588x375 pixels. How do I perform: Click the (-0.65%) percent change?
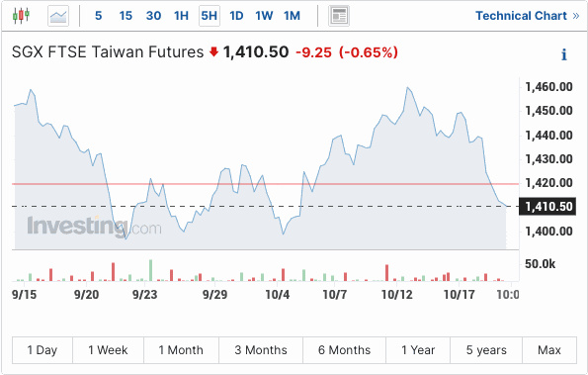point(369,52)
